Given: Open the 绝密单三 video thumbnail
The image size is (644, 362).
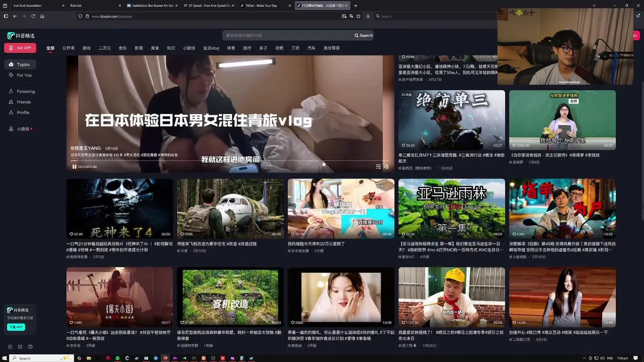Looking at the screenshot, I should point(452,120).
